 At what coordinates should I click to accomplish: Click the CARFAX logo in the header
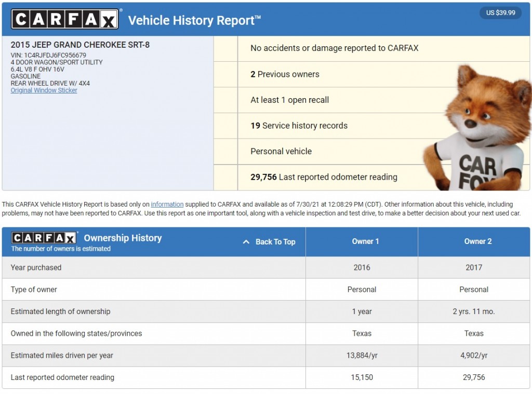tap(65, 19)
